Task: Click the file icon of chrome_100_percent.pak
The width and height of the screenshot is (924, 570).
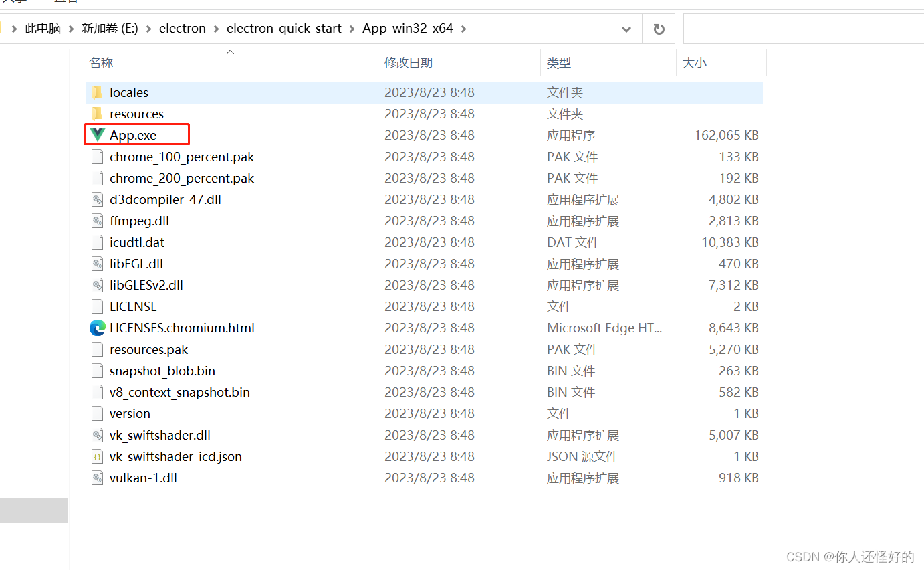Action: pos(98,157)
